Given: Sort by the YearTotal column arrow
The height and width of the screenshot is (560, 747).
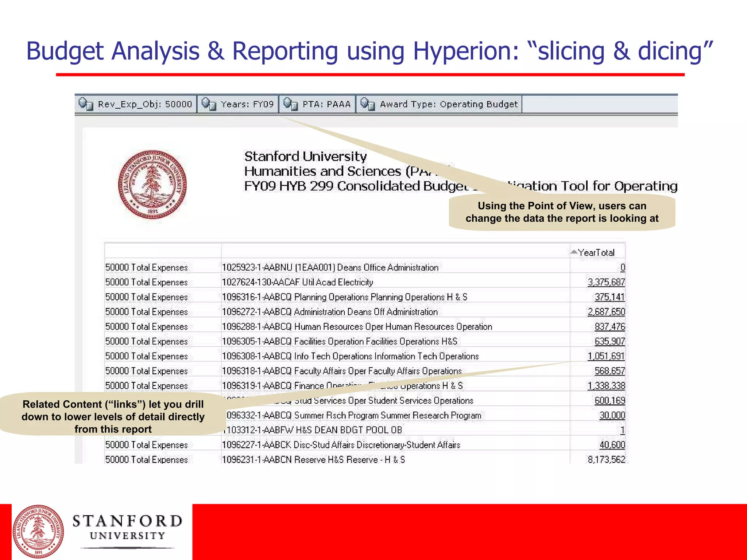Looking at the screenshot, I should pyautogui.click(x=574, y=252).
